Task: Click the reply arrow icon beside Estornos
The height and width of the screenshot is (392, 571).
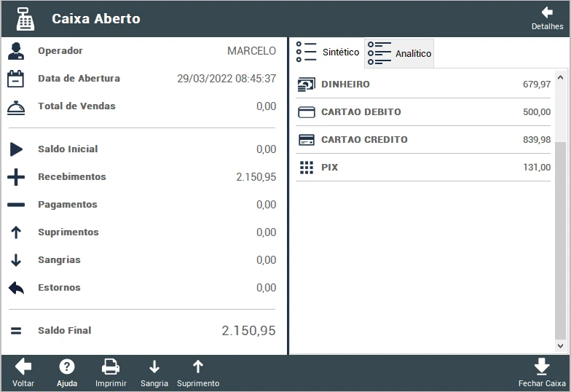Action: [16, 288]
